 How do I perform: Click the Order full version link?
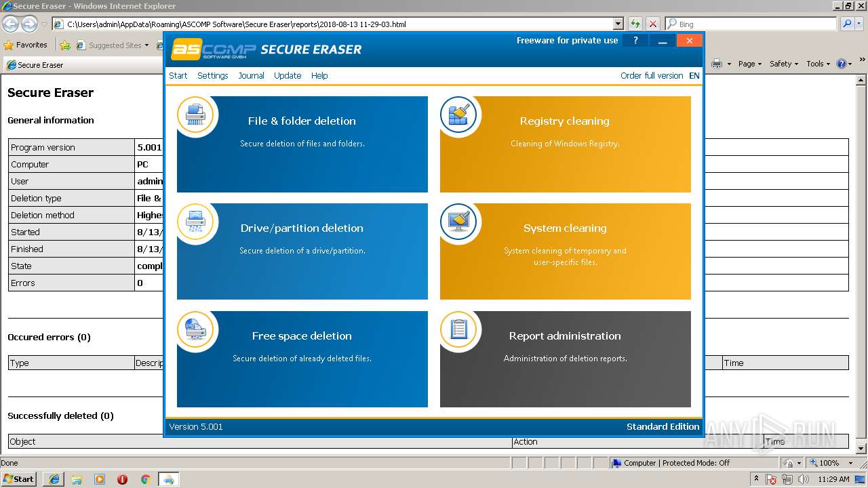click(652, 76)
